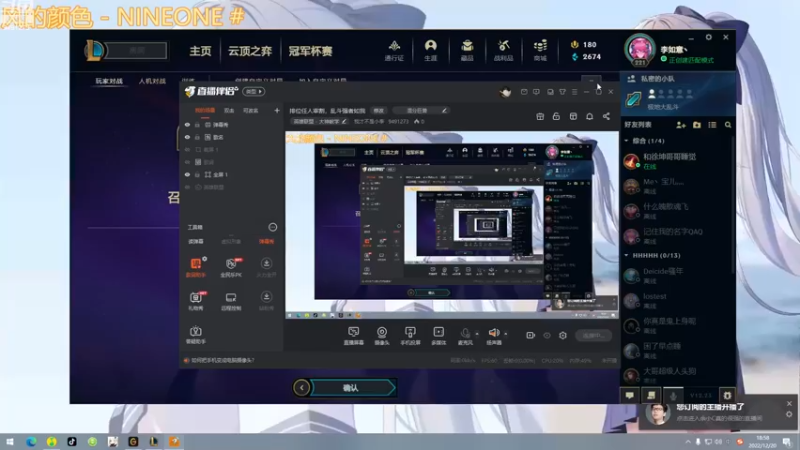800x450 pixels.
Task: Open the 通行证 pass icon
Action: coord(394,51)
